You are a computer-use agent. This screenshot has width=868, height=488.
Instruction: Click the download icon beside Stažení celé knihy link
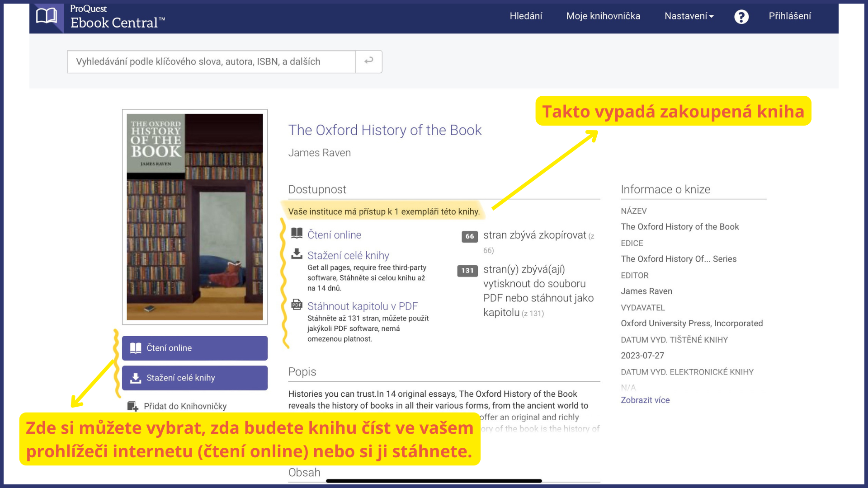tap(297, 253)
